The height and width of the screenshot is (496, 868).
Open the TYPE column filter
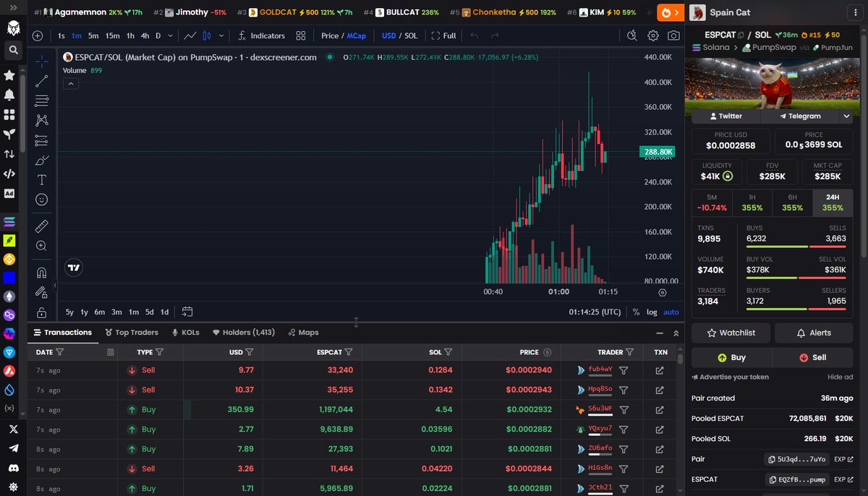tap(159, 352)
